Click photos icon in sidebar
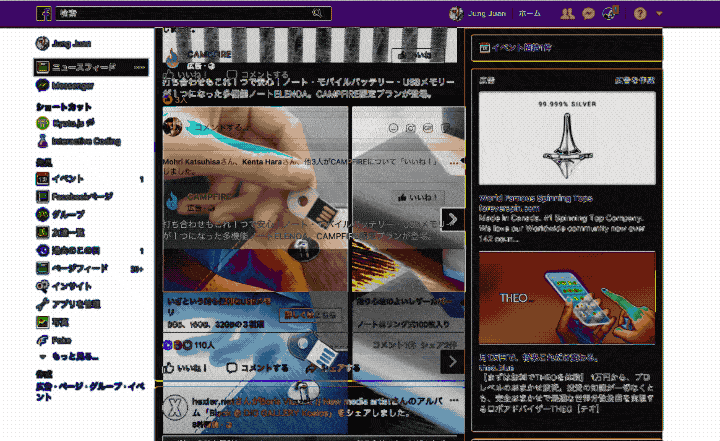Viewport: 720px width, 441px height. click(42, 322)
